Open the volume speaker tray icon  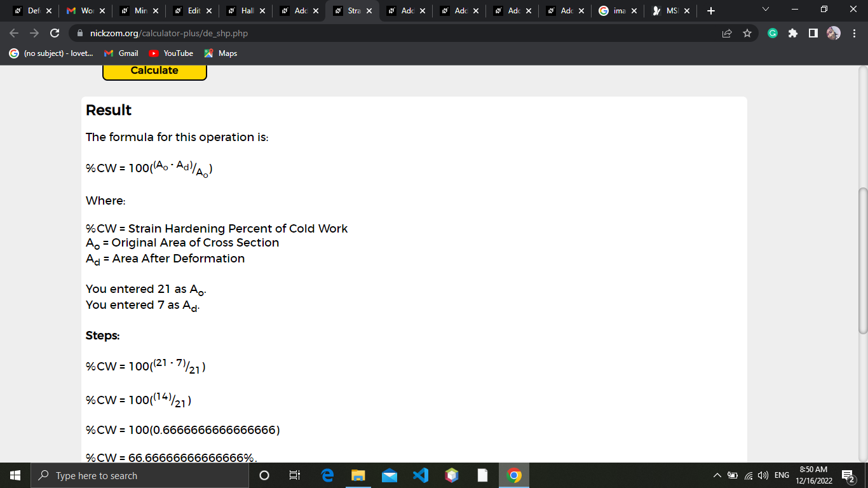pyautogui.click(x=763, y=475)
